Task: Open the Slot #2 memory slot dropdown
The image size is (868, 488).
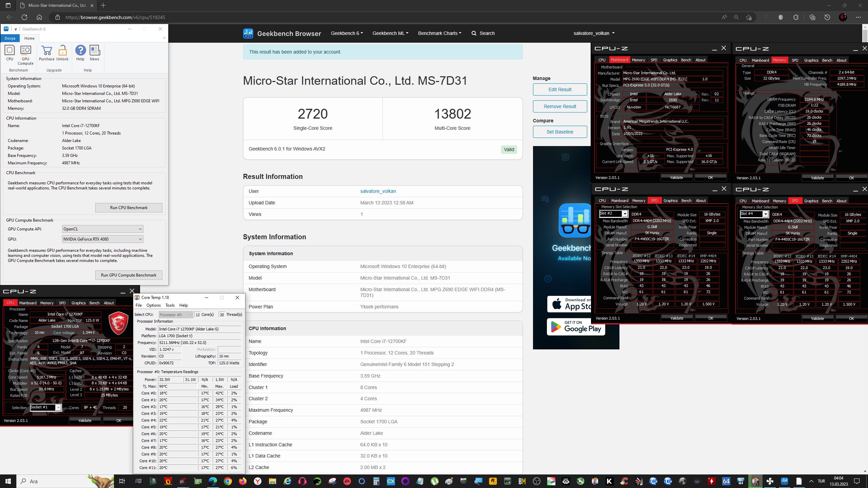Action: 613,213
